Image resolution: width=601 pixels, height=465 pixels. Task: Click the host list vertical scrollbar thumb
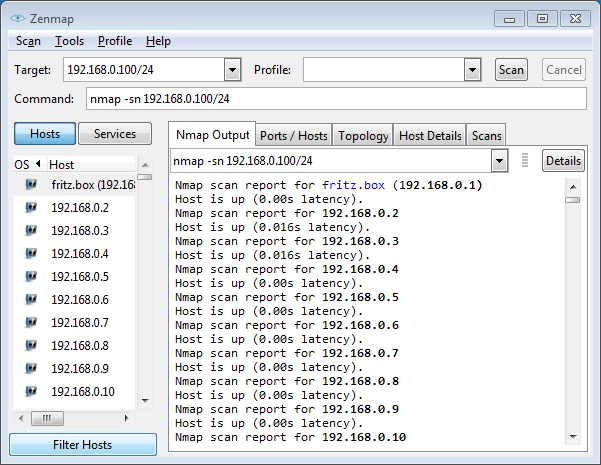[145, 177]
